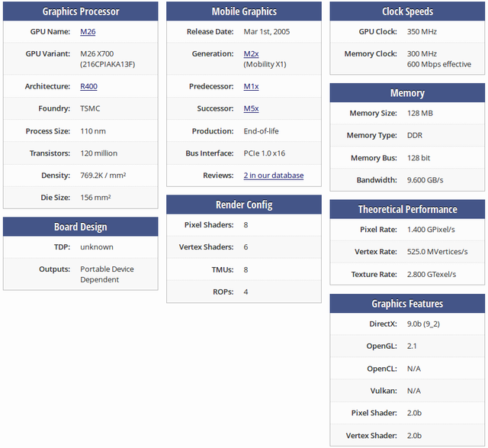Click the process size value '110 nm'
488x448 pixels.
click(x=93, y=131)
